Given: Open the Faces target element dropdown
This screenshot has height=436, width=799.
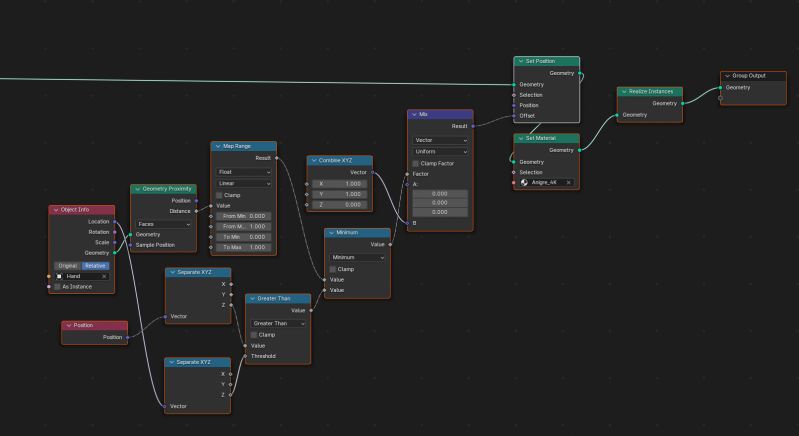Looking at the screenshot, I should pyautogui.click(x=164, y=224).
